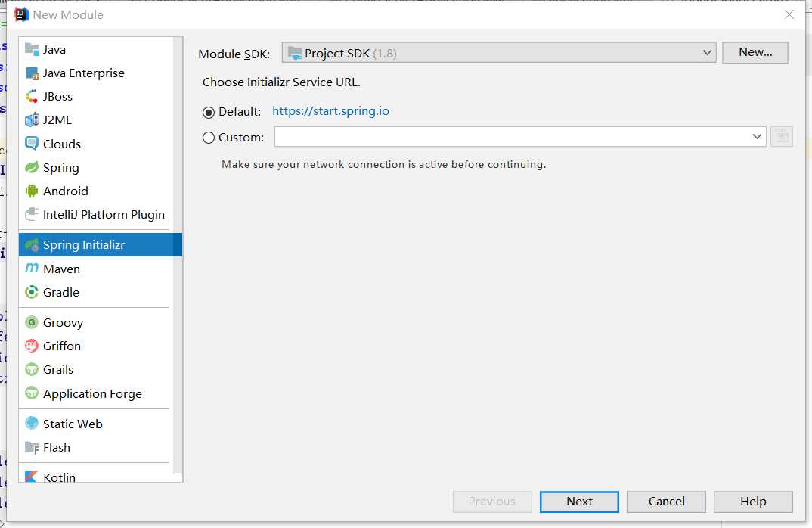Click the Maven m icon
Viewport: 812px width, 528px height.
[32, 269]
